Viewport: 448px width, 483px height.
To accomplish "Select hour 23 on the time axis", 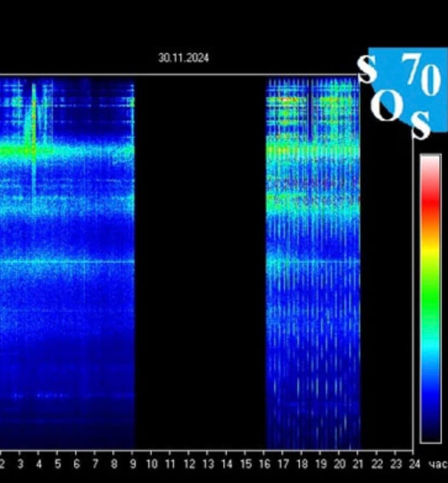I will [x=395, y=464].
